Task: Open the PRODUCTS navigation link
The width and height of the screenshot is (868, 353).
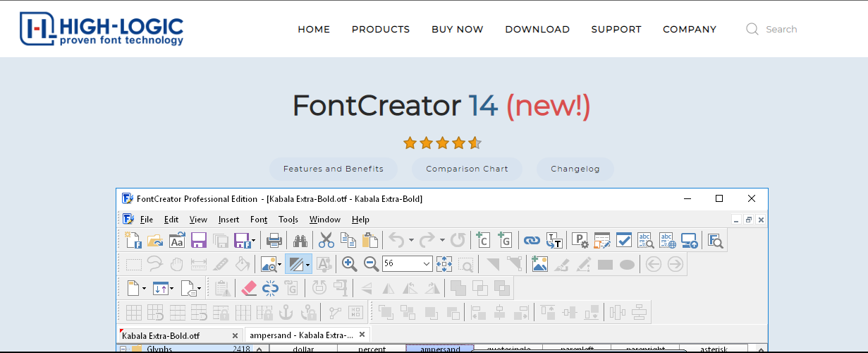Action: (x=381, y=29)
